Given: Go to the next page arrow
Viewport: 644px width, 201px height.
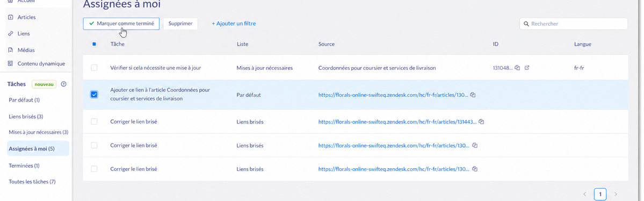Looking at the screenshot, I should (x=615, y=194).
